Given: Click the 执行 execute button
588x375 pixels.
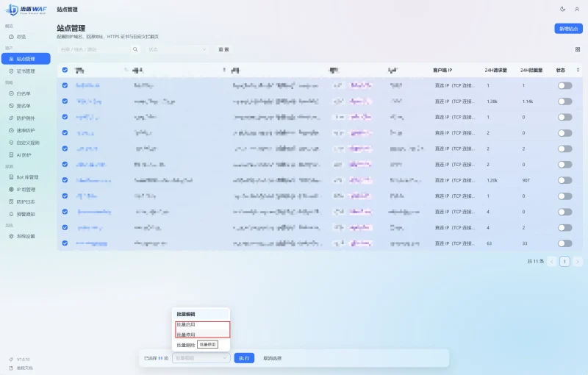Looking at the screenshot, I should [x=244, y=358].
